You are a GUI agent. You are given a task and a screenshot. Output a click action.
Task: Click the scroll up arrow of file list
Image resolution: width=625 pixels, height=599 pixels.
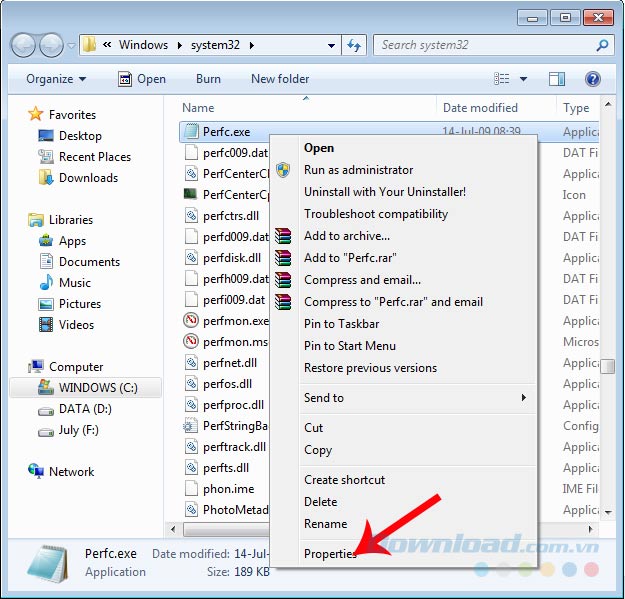tap(607, 104)
